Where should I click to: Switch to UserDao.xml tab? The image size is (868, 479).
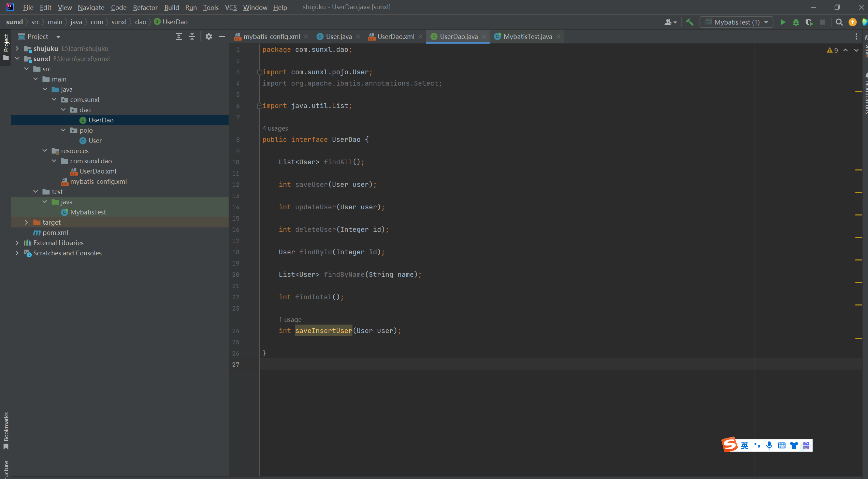coord(395,36)
